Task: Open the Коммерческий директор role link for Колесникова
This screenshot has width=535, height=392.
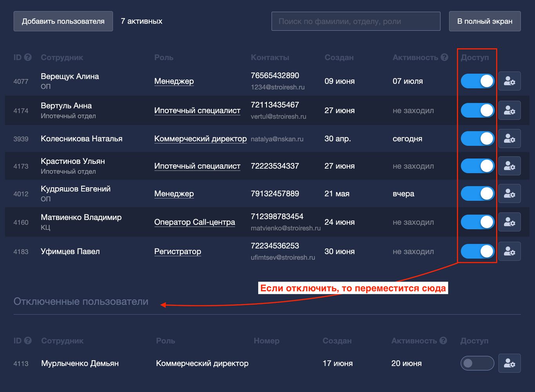Action: (200, 139)
